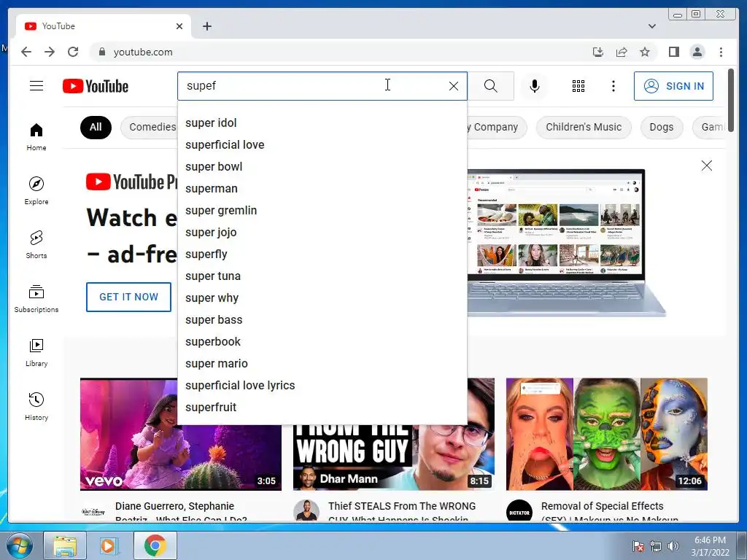Click the share page icon
The height and width of the screenshot is (560, 747).
622,52
